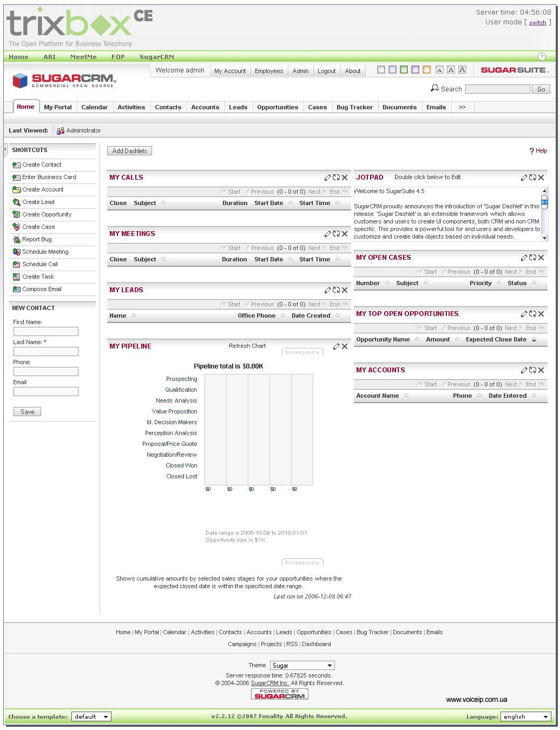Image resolution: width=560 pixels, height=730 pixels.
Task: Select the gray color theme swatch
Action: [x=381, y=70]
